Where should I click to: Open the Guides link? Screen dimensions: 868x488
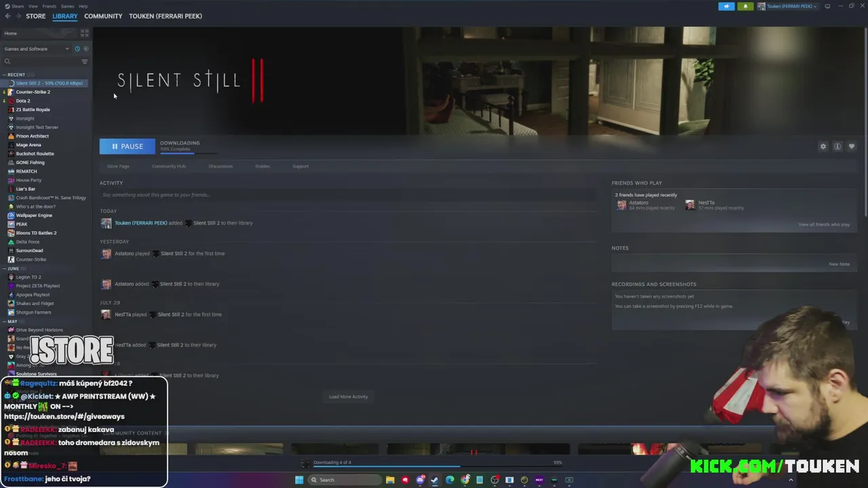pyautogui.click(x=262, y=166)
